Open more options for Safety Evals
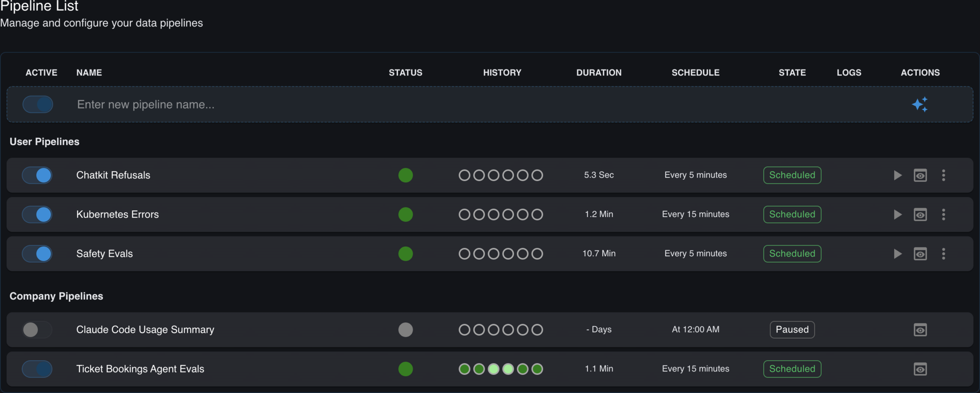The height and width of the screenshot is (393, 980). click(943, 254)
